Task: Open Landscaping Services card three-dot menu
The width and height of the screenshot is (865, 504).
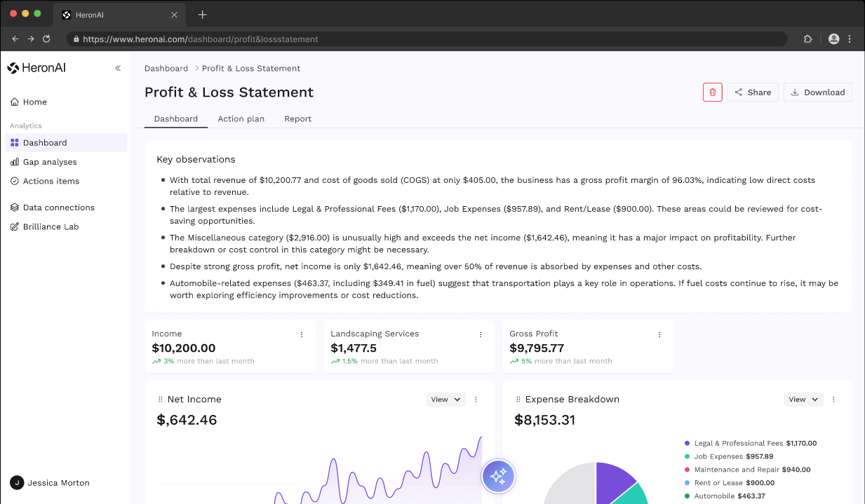Action: click(481, 334)
